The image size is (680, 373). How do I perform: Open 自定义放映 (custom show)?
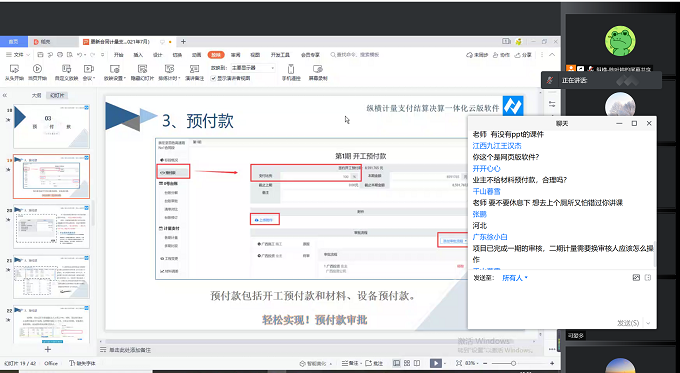[x=66, y=72]
